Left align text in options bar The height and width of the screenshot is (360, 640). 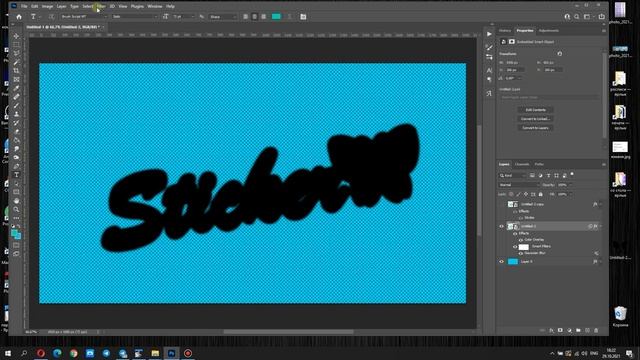coord(245,17)
